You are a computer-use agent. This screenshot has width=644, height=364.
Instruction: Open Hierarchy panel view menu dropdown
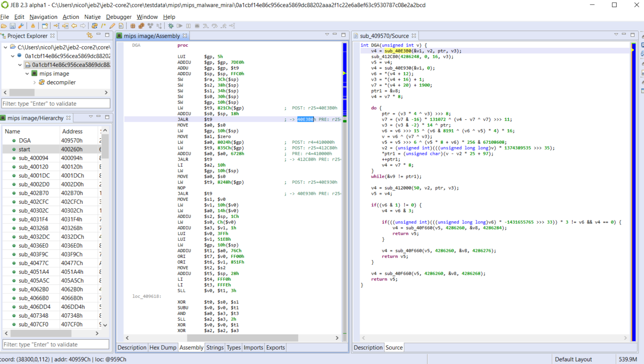[91, 117]
